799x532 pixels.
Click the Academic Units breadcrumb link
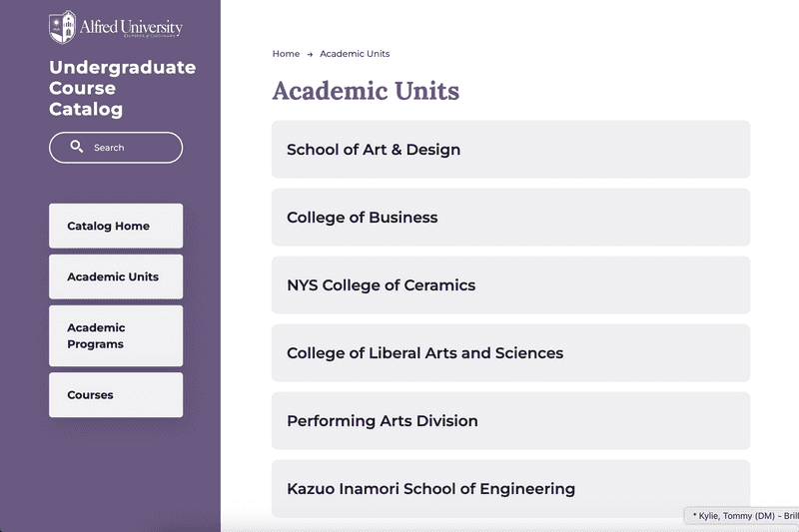[x=355, y=54]
